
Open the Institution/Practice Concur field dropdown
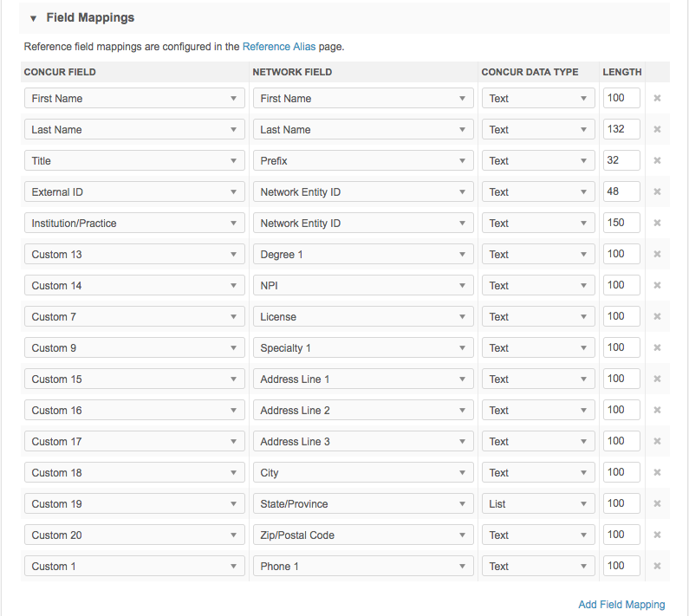[x=134, y=224]
